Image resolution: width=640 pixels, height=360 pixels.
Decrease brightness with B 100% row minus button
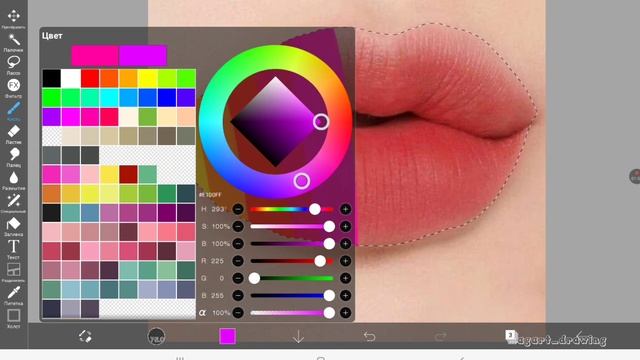pos(238,244)
